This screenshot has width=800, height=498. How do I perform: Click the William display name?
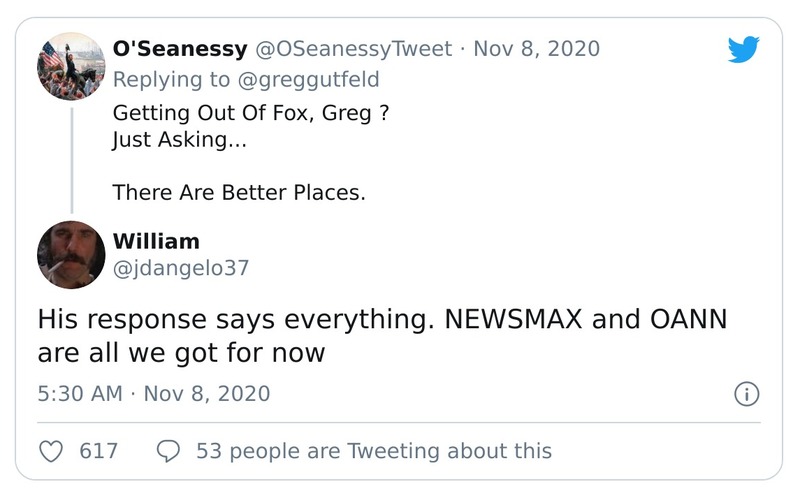[x=156, y=241]
